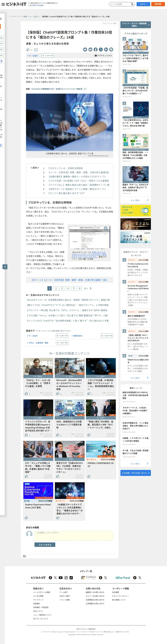
Task: Open FinTech Journal X icon
Action: click(x=106, y=577)
